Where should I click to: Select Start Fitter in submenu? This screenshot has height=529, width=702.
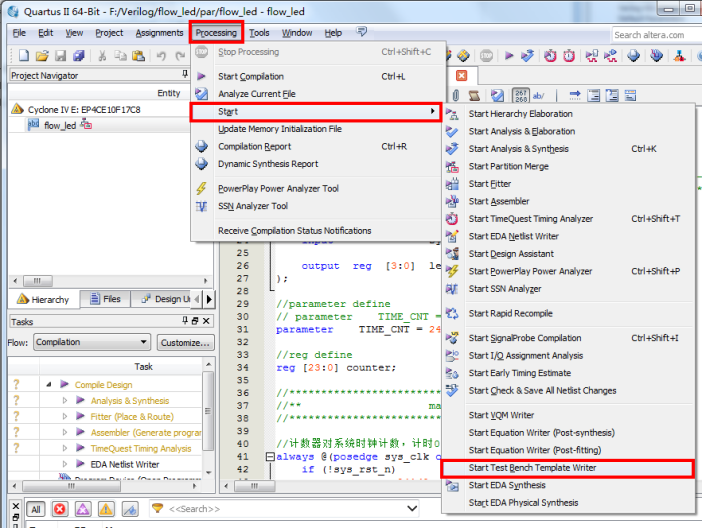pos(567,183)
